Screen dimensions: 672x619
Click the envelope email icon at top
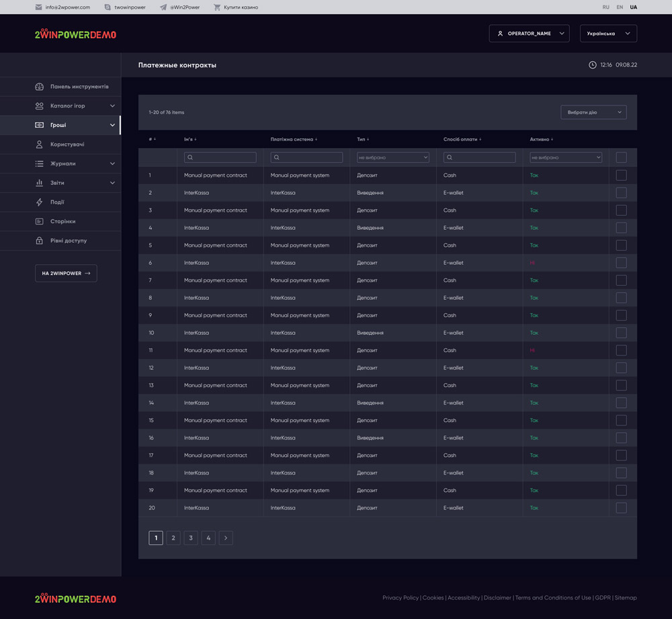tap(38, 7)
